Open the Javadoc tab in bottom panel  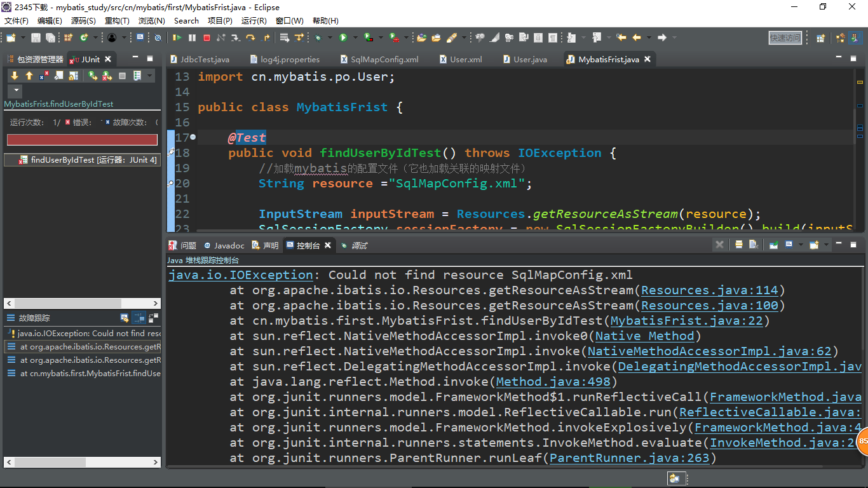click(x=224, y=245)
